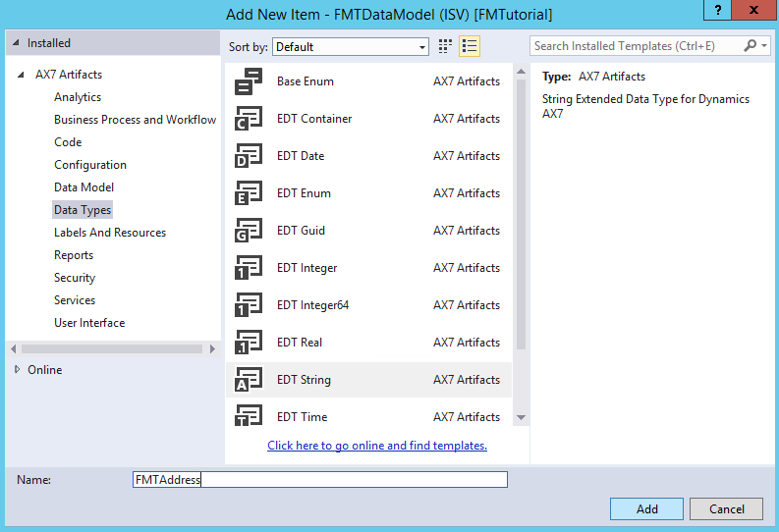Image resolution: width=779 pixels, height=532 pixels.
Task: Collapse the Installed section
Action: tap(16, 43)
